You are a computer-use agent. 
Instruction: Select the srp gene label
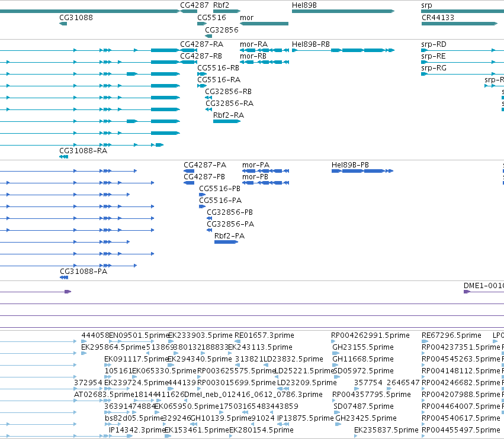(x=426, y=5)
